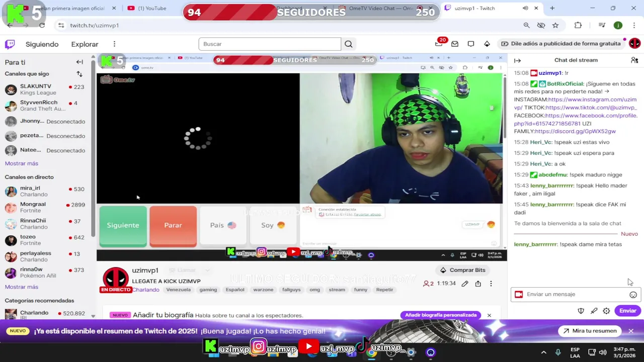Collapse the chat panel arrow icon
Viewport: 644px width, 362px height.
[517, 60]
